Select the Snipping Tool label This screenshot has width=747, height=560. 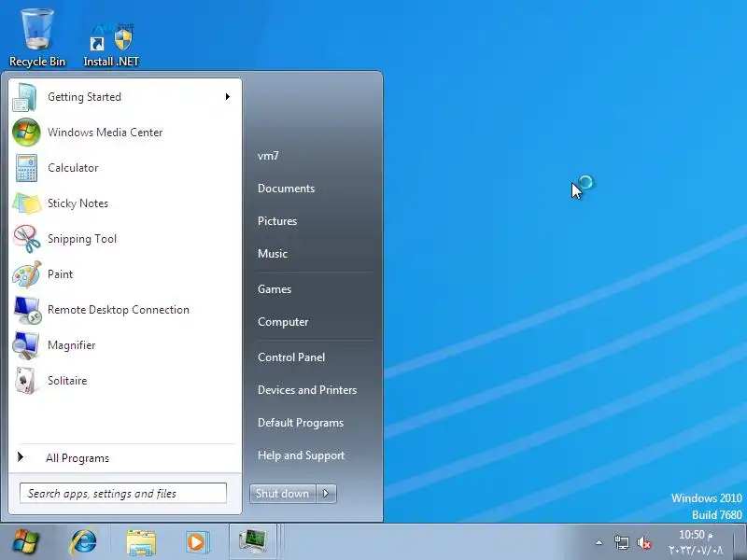tap(82, 239)
